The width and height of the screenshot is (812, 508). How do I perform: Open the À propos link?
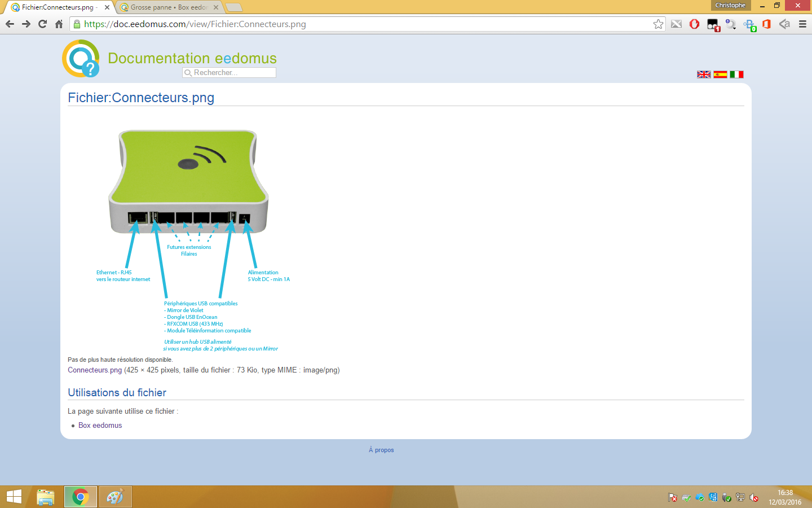[x=381, y=450]
